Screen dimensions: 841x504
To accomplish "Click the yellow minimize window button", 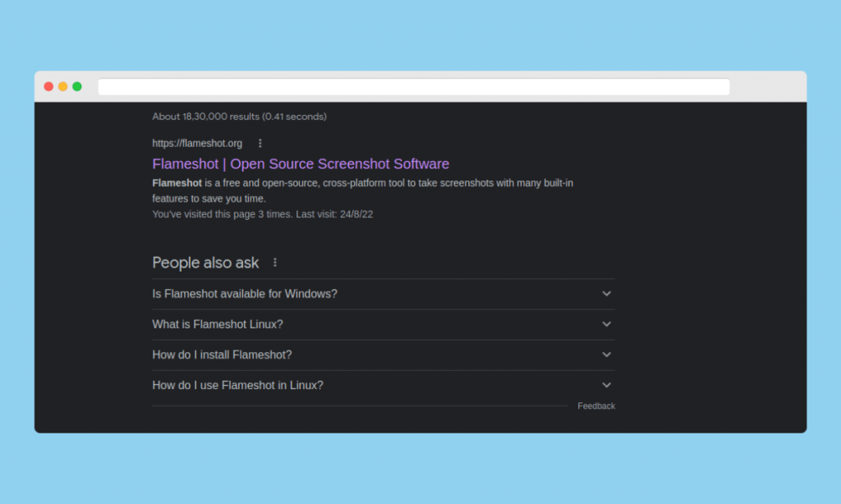I will [62, 86].
